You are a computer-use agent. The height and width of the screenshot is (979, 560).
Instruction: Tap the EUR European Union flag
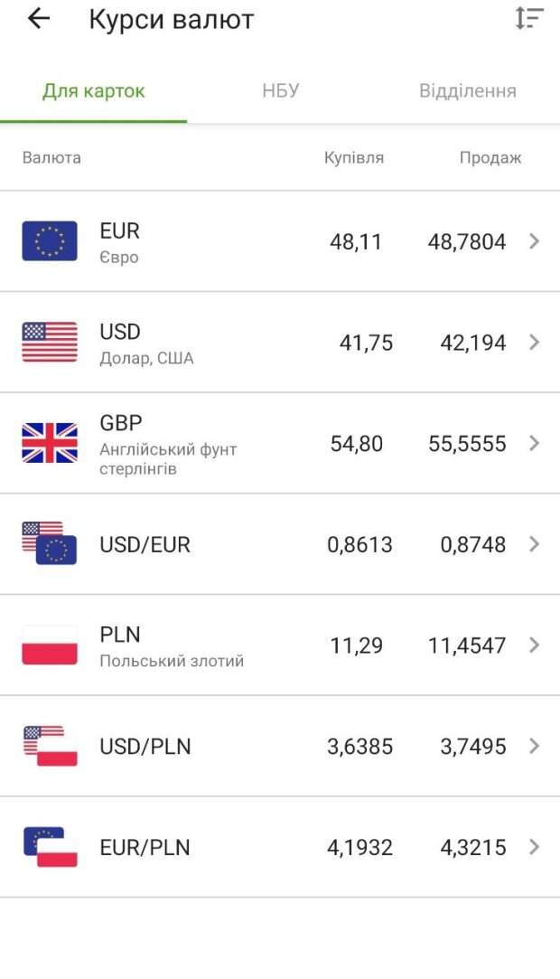[x=50, y=241]
